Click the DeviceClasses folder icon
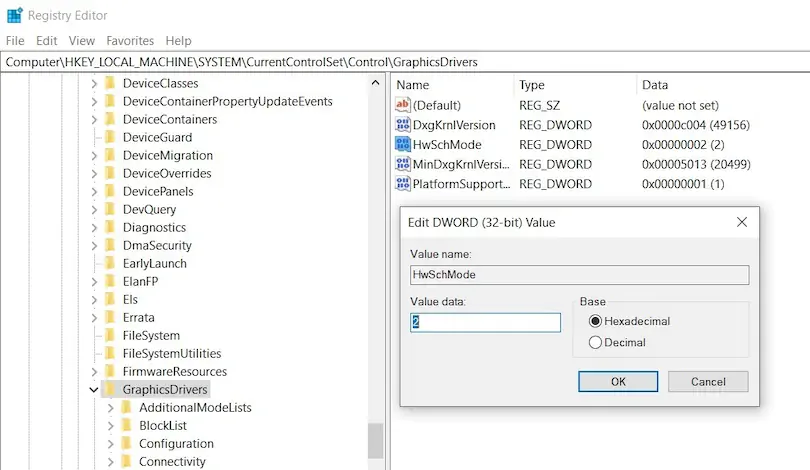 (110, 83)
